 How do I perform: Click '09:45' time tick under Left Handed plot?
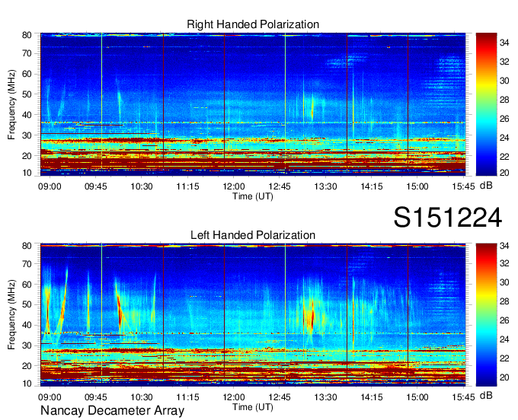(x=96, y=397)
